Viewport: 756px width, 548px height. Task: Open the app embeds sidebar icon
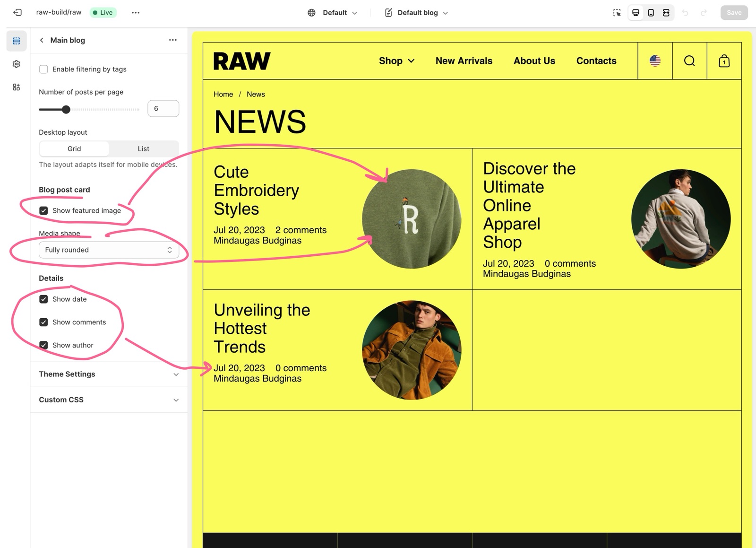pos(17,87)
